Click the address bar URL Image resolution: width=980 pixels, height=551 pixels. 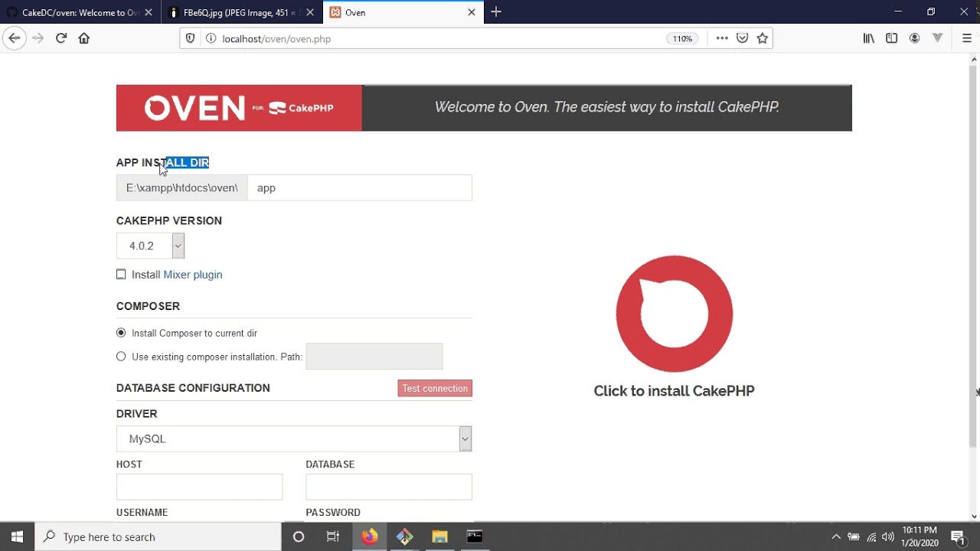tap(276, 38)
